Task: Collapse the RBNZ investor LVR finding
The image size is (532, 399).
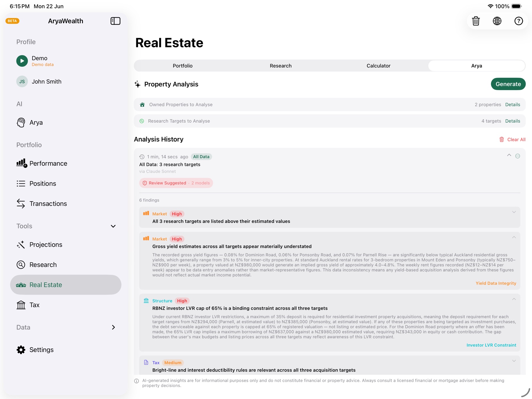Action: (514, 299)
